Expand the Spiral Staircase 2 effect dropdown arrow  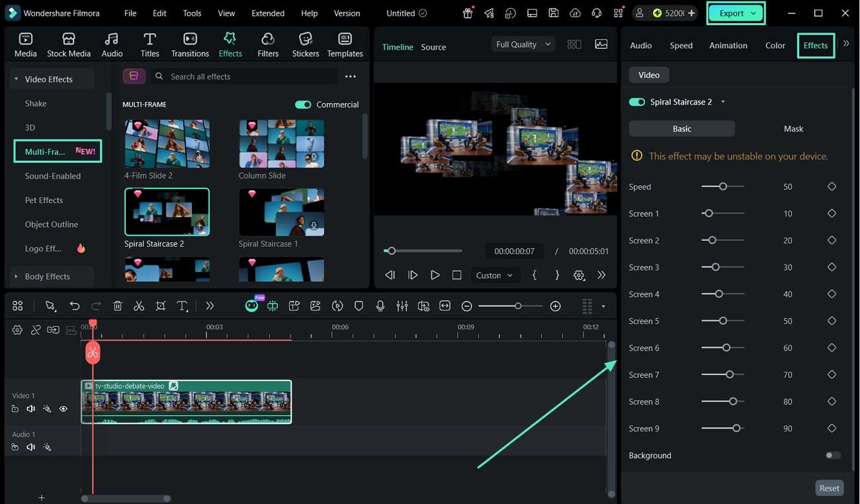tap(723, 102)
